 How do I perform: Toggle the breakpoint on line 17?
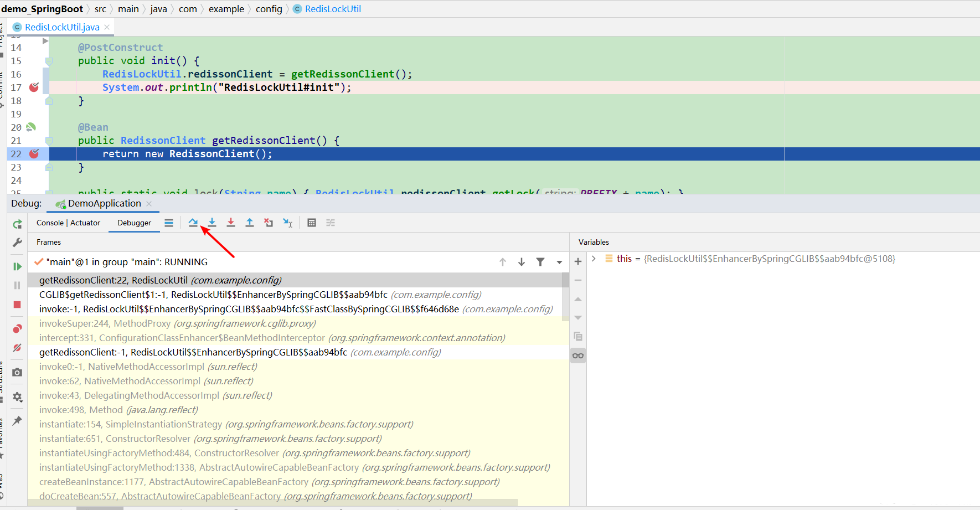pos(34,87)
